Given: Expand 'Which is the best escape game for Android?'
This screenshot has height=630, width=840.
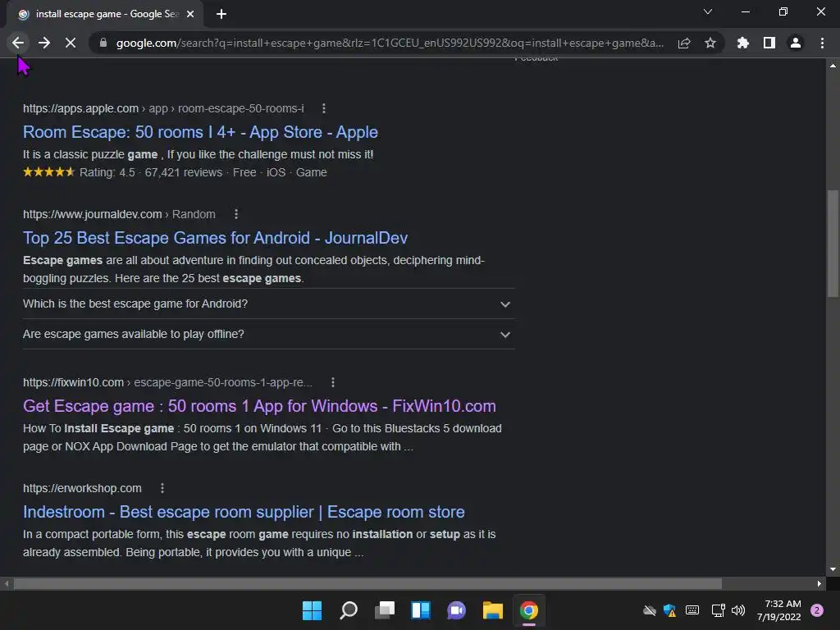Looking at the screenshot, I should [269, 304].
